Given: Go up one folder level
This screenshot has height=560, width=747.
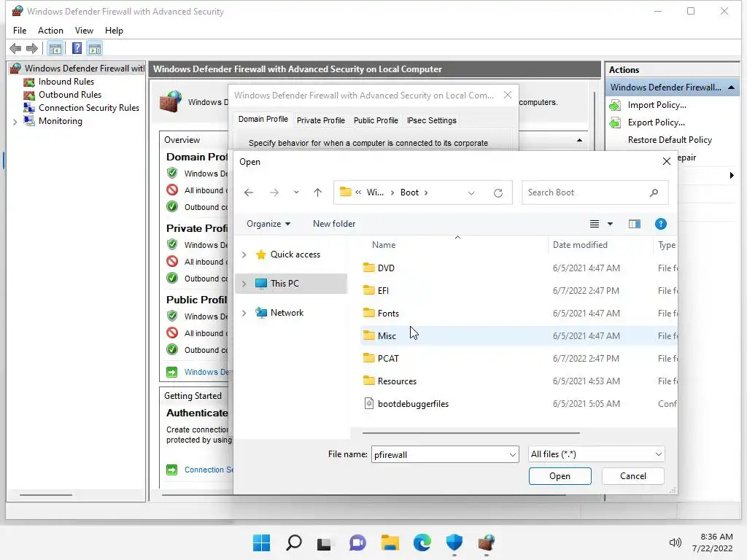Looking at the screenshot, I should tap(318, 192).
